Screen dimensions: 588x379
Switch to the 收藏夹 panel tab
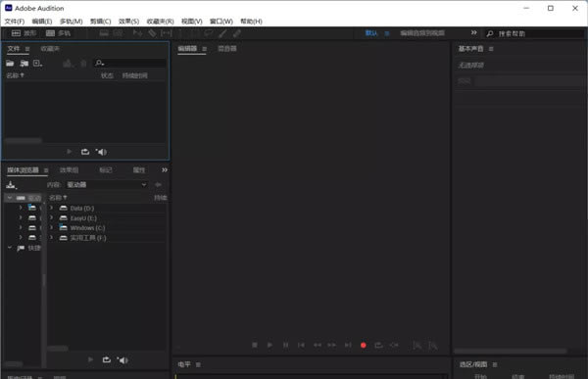pyautogui.click(x=50, y=49)
